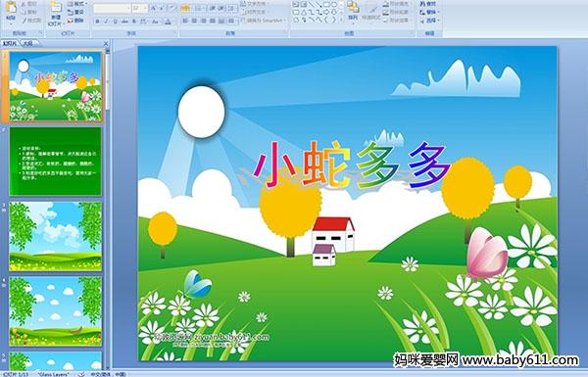
Task: Toggle bold formatting
Action: click(x=97, y=22)
